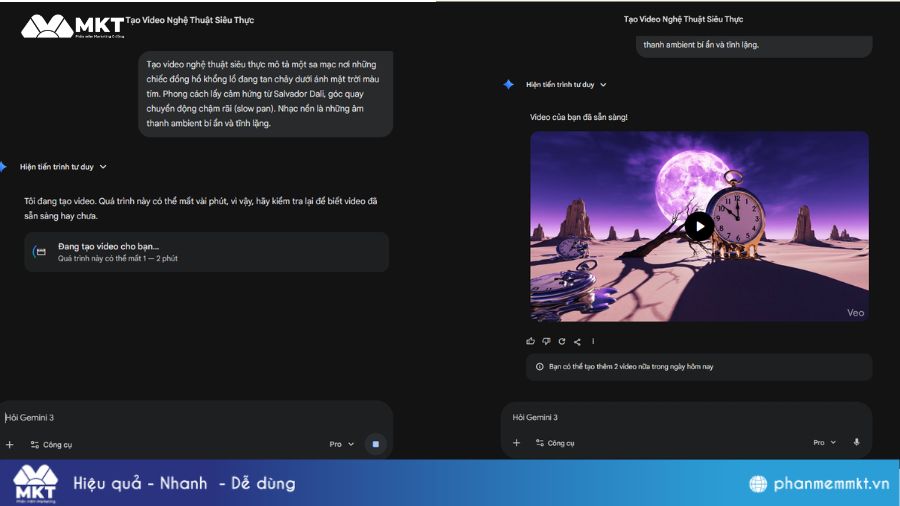The image size is (900, 506).
Task: Click the Gemini sparkle icon in right panel
Action: tap(509, 84)
